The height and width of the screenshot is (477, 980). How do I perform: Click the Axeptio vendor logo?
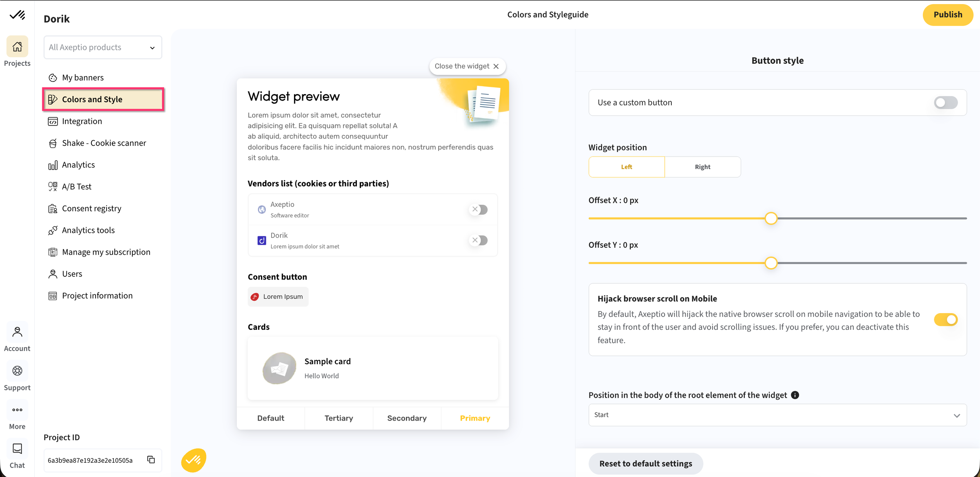click(262, 209)
